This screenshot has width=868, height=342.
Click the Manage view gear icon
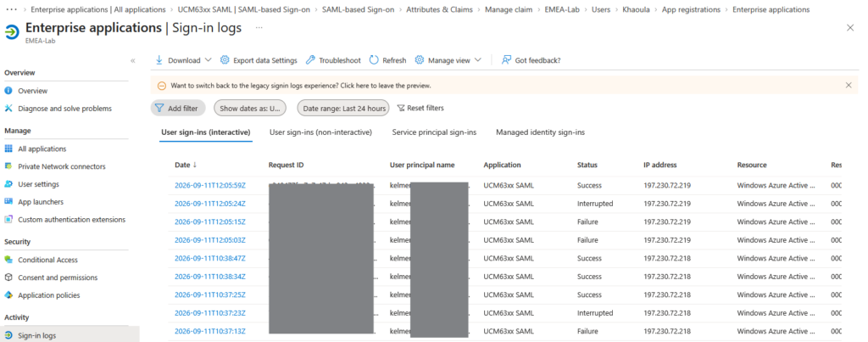420,60
